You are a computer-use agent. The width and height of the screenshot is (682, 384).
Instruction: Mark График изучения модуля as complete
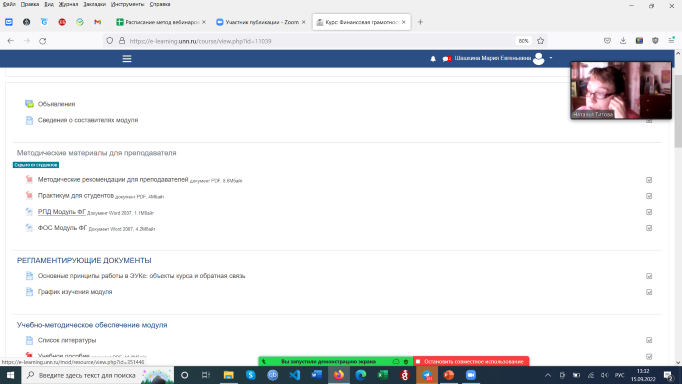click(649, 292)
